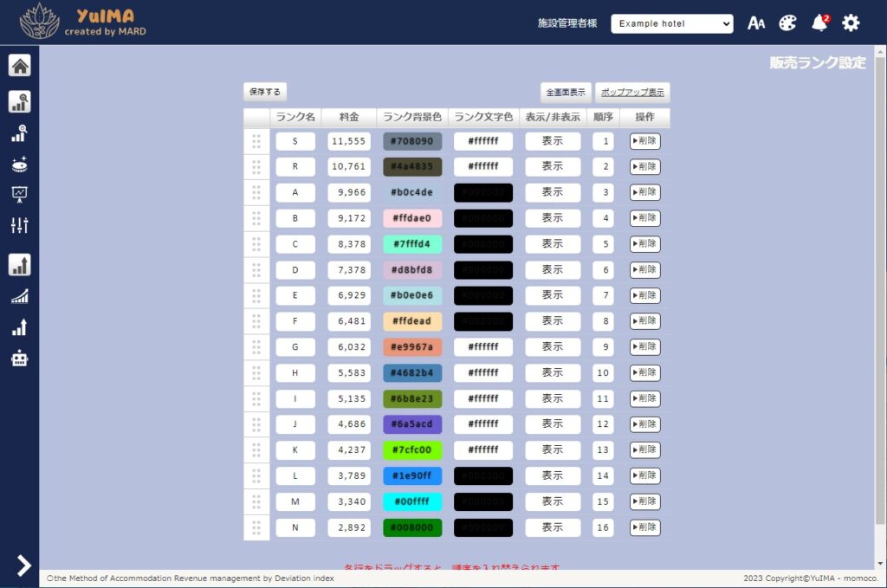Open the presentation chart board icon
Viewport: 887px width, 588px height.
[x=19, y=194]
